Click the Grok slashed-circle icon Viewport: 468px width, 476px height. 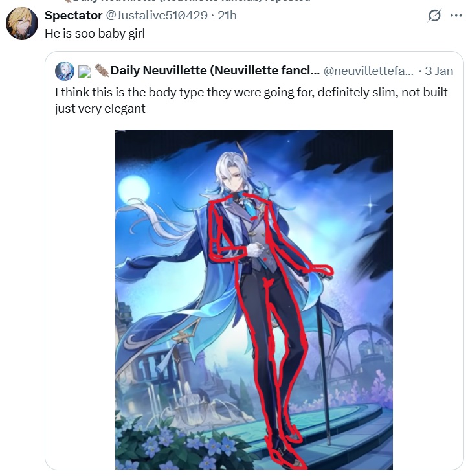(434, 16)
